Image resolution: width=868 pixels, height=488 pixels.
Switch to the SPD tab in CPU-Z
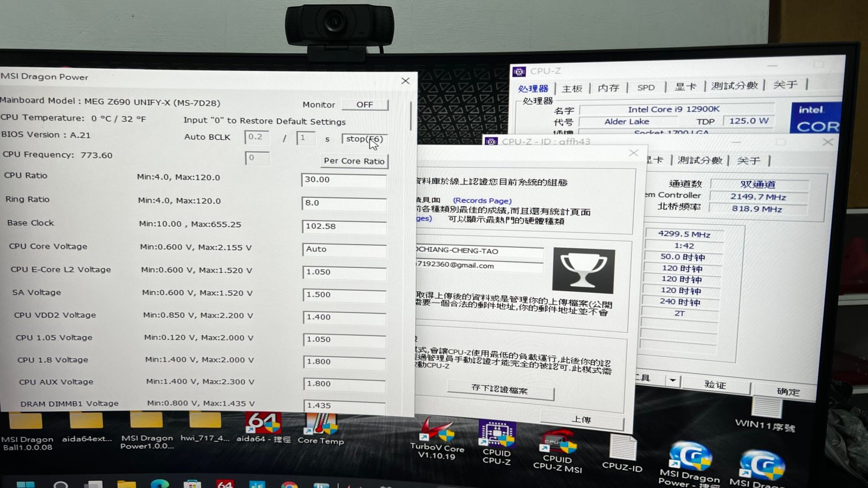[x=646, y=87]
